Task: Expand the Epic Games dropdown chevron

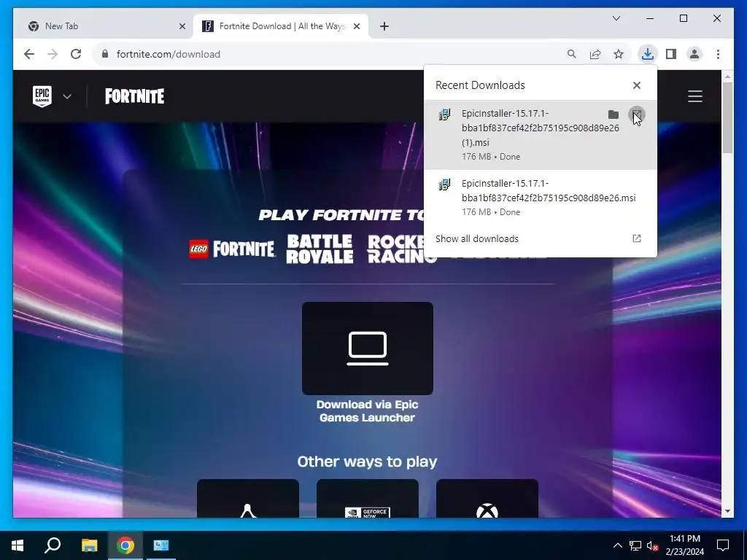Action: tap(67, 97)
